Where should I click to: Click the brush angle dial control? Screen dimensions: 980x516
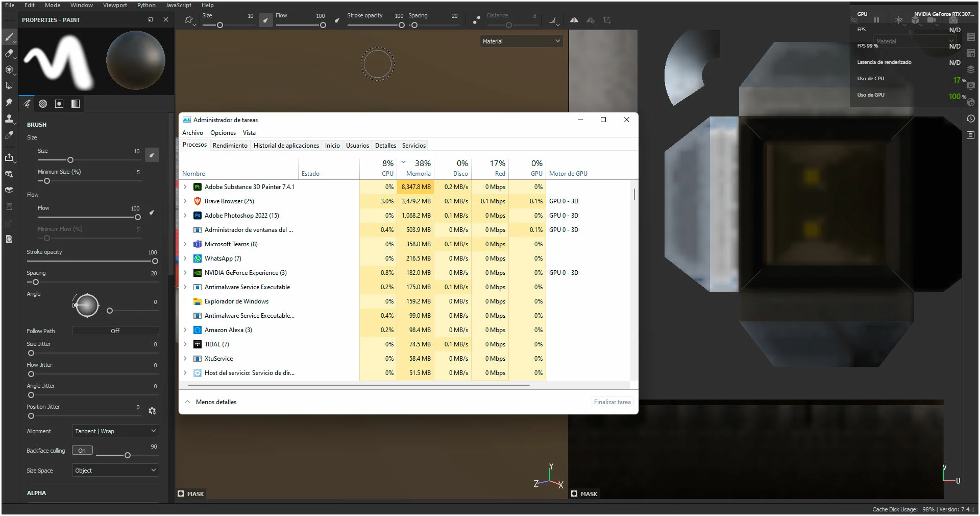click(x=87, y=306)
